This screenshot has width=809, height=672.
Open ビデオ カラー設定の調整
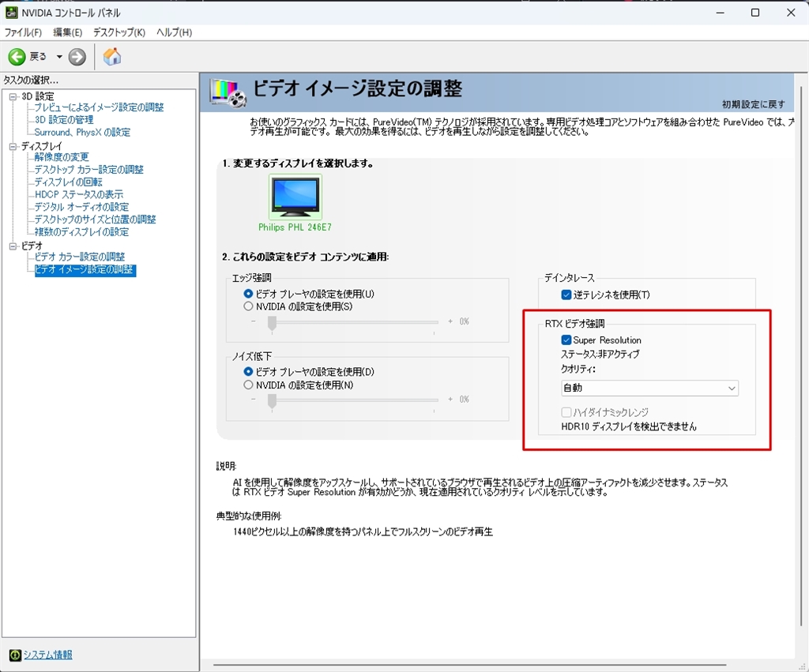pyautogui.click(x=80, y=257)
